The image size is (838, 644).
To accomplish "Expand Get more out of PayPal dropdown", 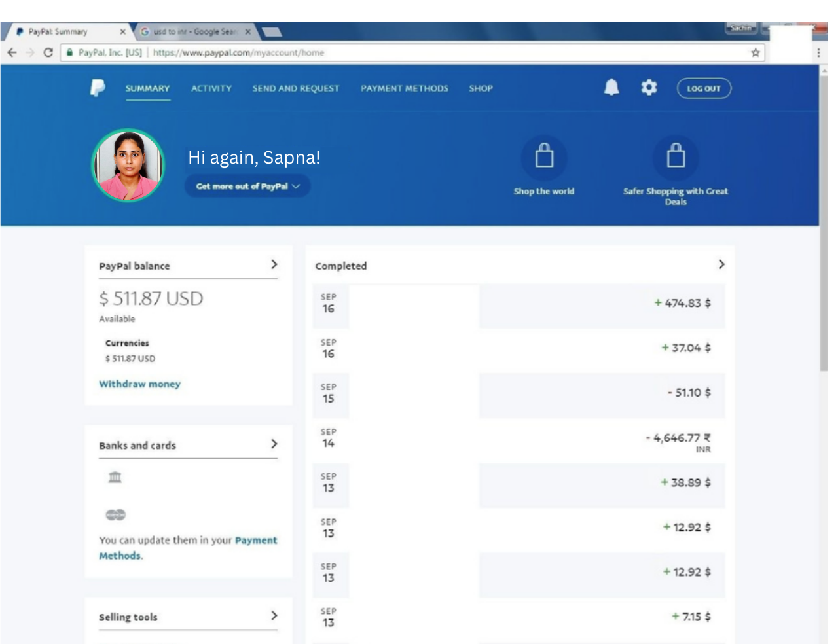I will click(x=247, y=186).
